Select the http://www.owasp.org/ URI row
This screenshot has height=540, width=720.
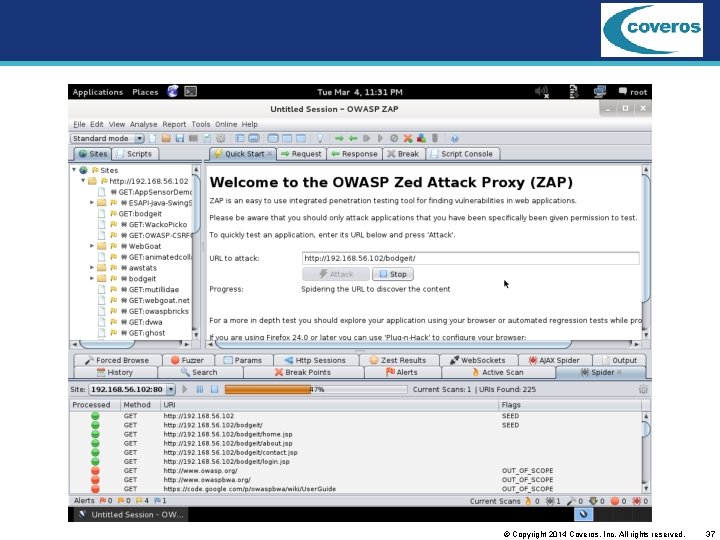[357, 471]
